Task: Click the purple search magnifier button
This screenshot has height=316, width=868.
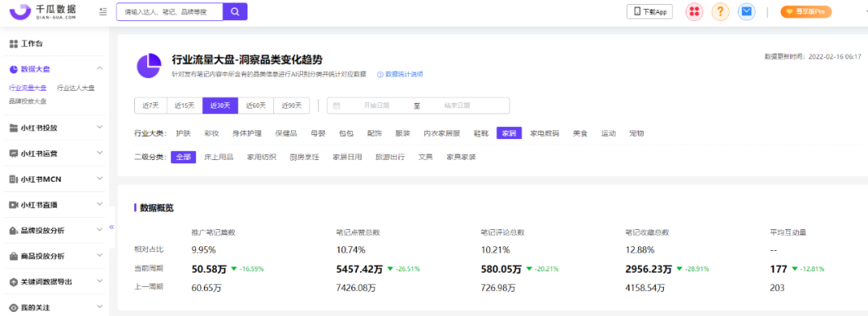Action: pyautogui.click(x=235, y=11)
